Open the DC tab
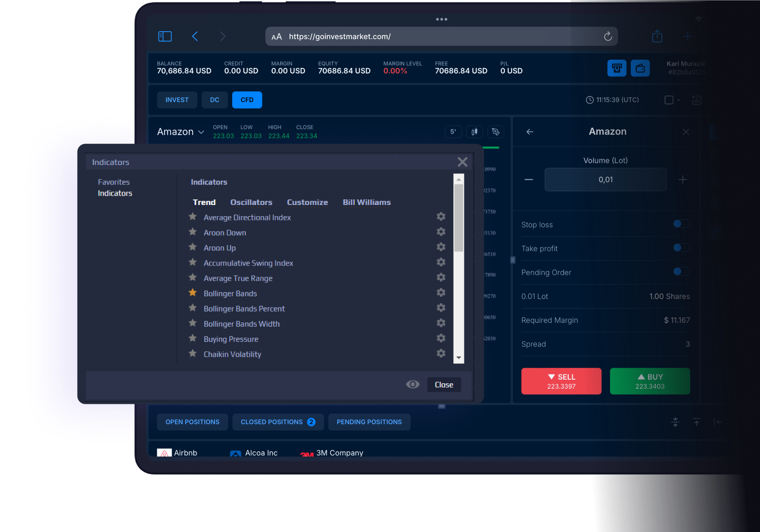This screenshot has width=760, height=532. (214, 100)
